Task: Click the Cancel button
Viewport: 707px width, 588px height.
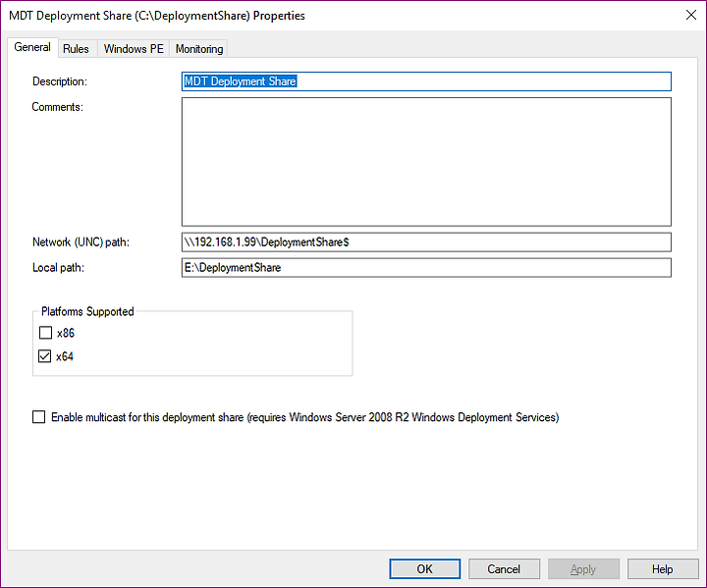Action: point(504,569)
